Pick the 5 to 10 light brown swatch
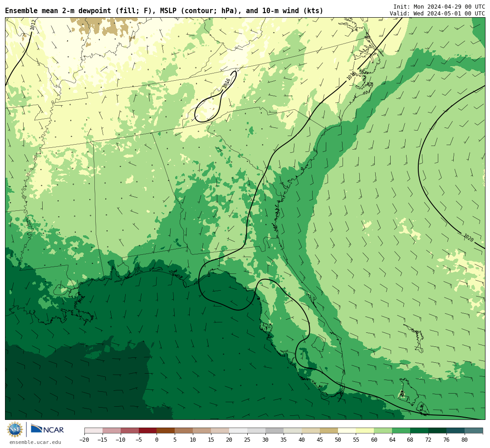 184,430
